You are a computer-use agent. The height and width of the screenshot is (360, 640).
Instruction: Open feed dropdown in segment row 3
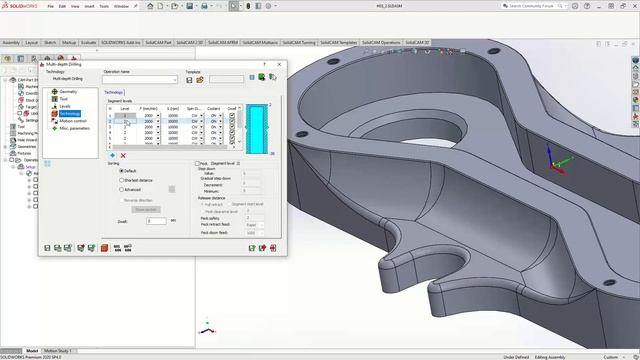tap(158, 127)
